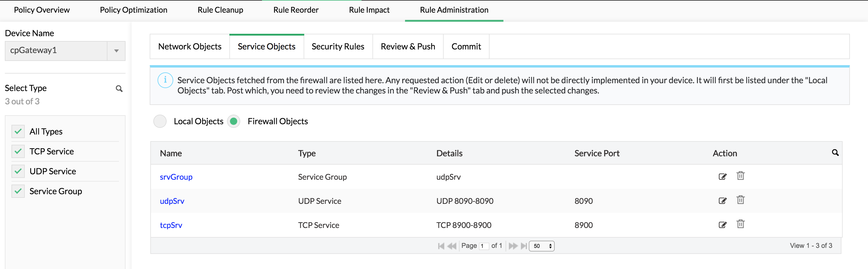The image size is (868, 269).
Task: Uncheck the Service Group checkbox
Action: (18, 191)
